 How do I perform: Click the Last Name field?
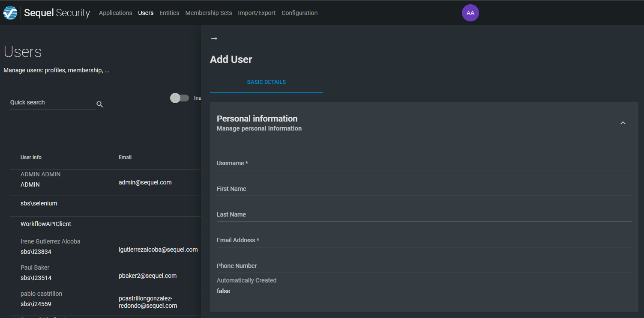[x=424, y=214]
